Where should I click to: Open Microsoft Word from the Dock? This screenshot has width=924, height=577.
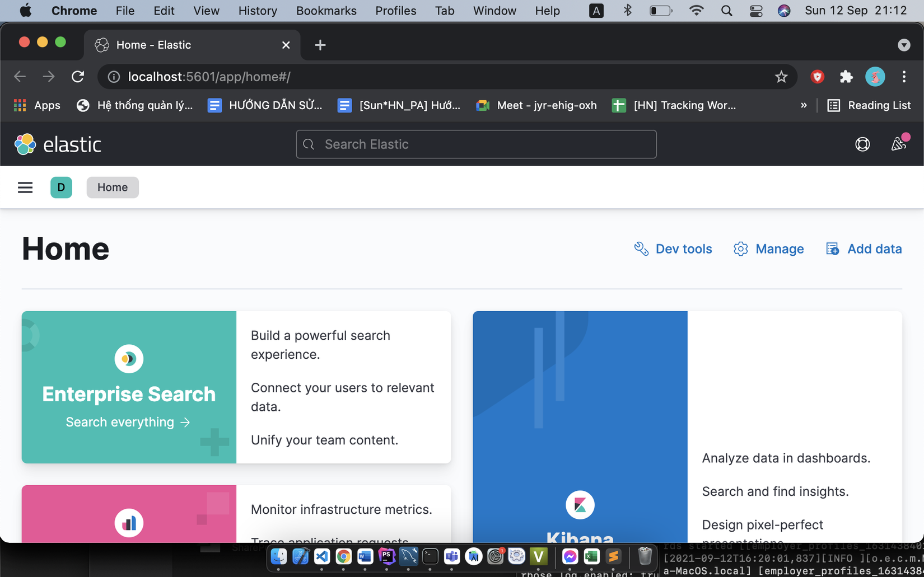(365, 556)
